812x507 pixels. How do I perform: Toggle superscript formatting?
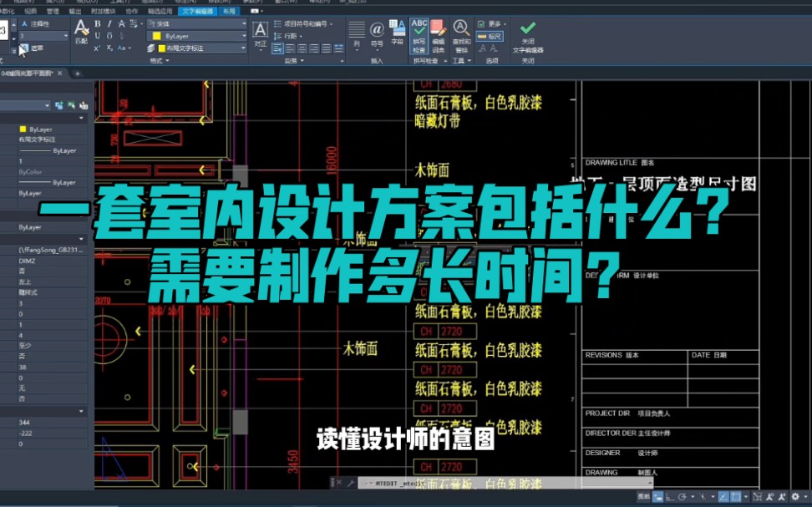(95, 48)
